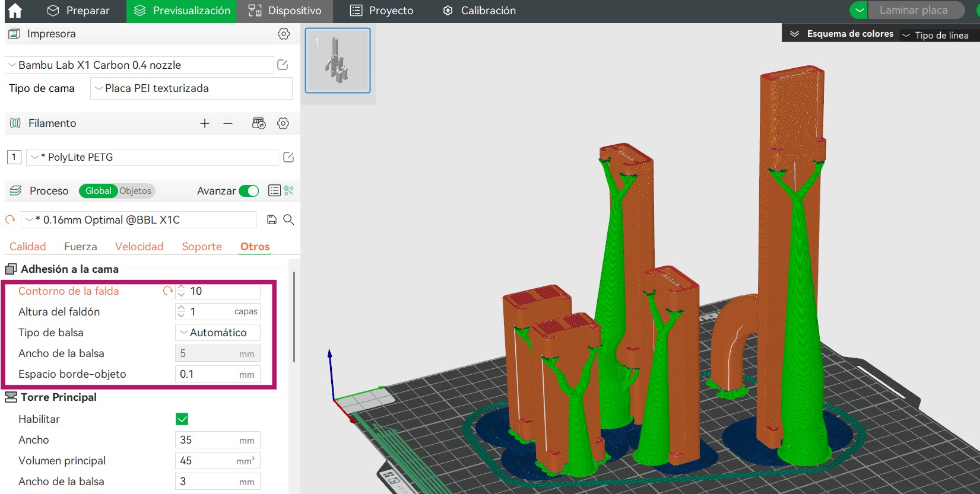The width and height of the screenshot is (980, 494).
Task: Increase the Altura del faldón stepper
Action: point(182,308)
